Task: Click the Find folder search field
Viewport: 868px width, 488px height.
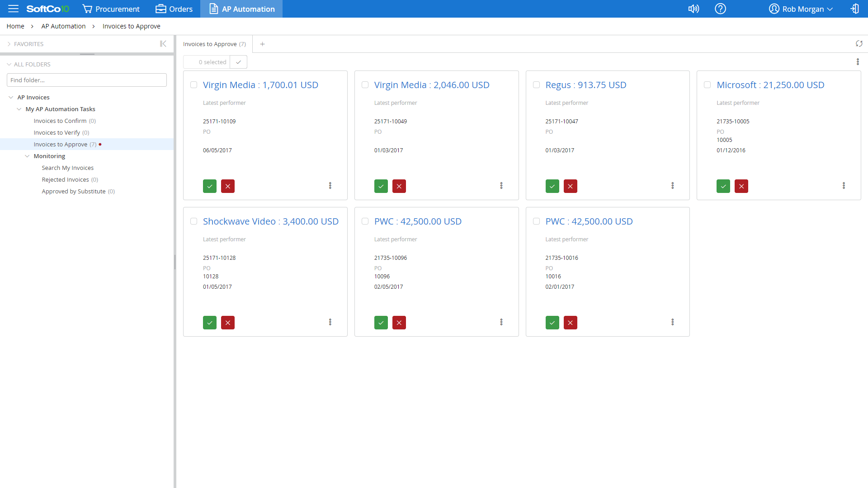Action: click(x=87, y=80)
